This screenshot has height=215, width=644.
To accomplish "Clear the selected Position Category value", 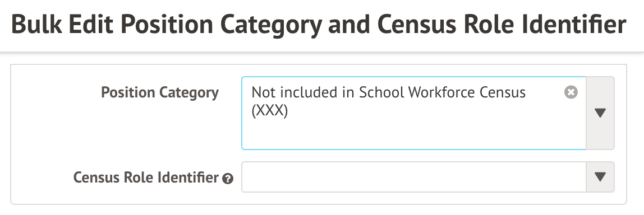I will pos(571,92).
